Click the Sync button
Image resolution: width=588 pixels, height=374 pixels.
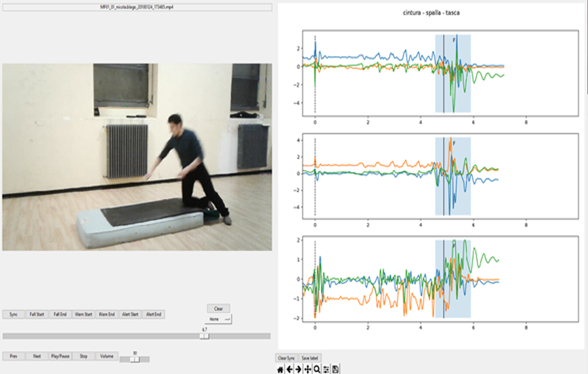pos(14,314)
